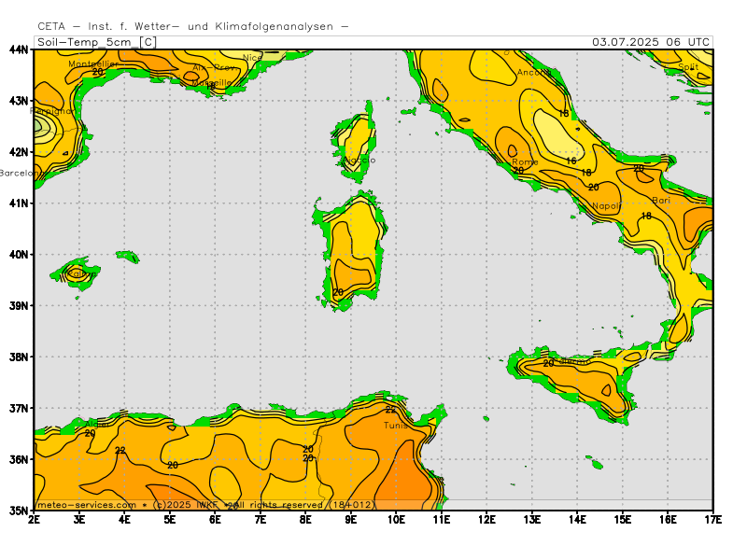Image resolution: width=747 pixels, height=560 pixels.
Task: Click the 2E longitude label
Action: point(34,519)
